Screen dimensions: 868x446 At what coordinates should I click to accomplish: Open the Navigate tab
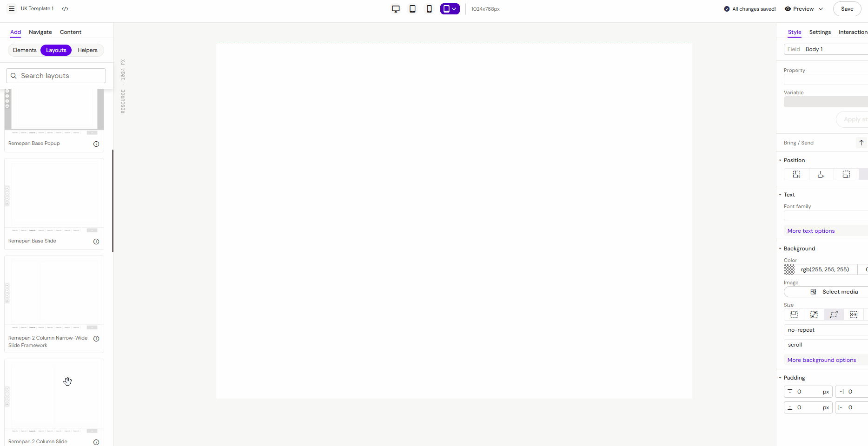pos(40,32)
